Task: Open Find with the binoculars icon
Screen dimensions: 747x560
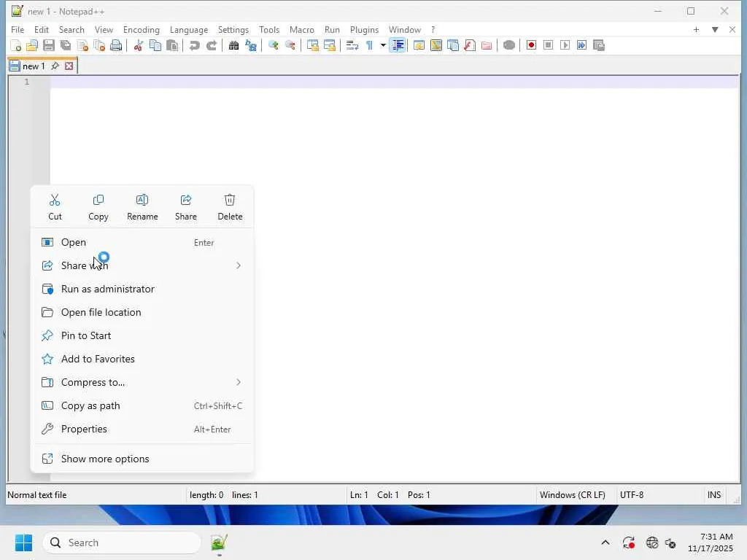Action: point(233,46)
